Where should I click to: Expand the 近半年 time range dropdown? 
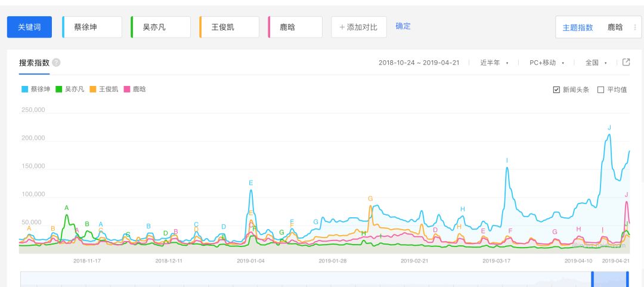[494, 63]
